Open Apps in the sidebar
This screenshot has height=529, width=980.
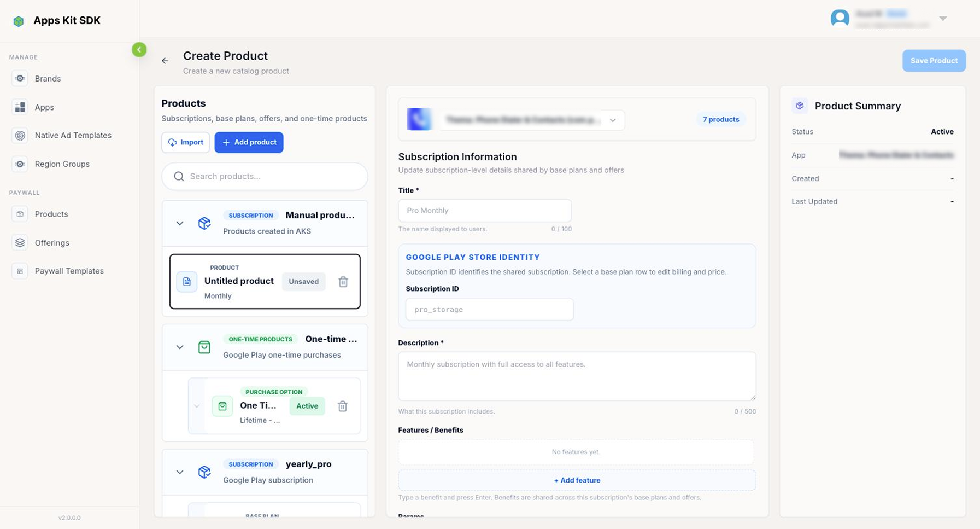tap(44, 107)
